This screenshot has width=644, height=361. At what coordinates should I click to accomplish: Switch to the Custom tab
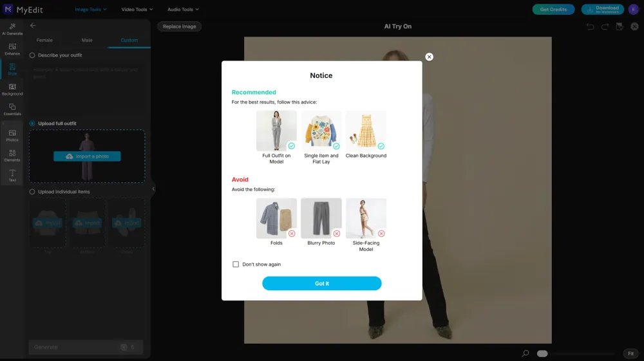click(129, 40)
